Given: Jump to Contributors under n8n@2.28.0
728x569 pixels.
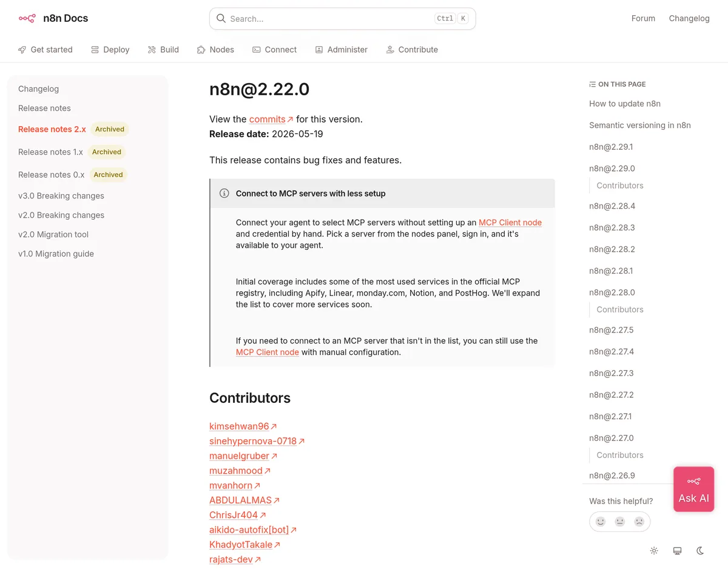Looking at the screenshot, I should tap(620, 309).
